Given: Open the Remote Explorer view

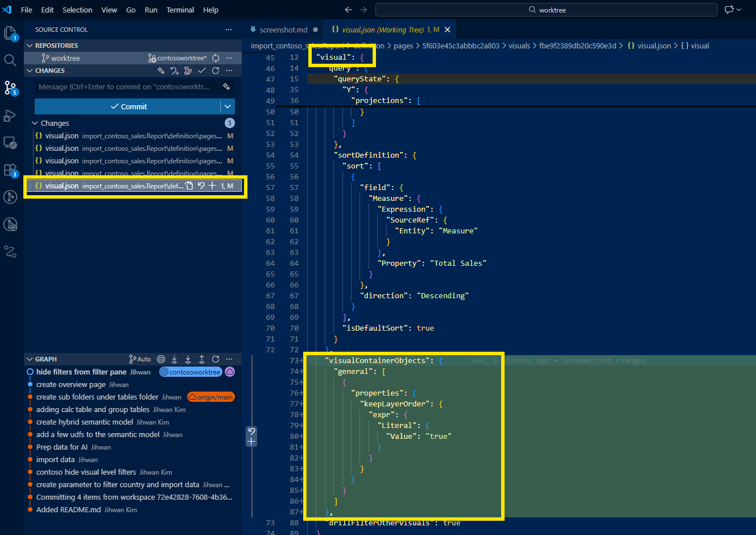Looking at the screenshot, I should (10, 142).
